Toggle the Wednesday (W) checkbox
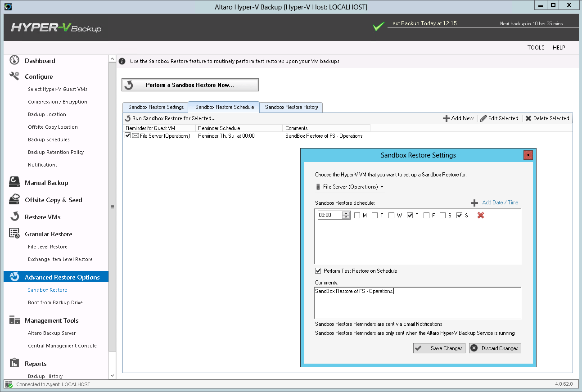 392,216
